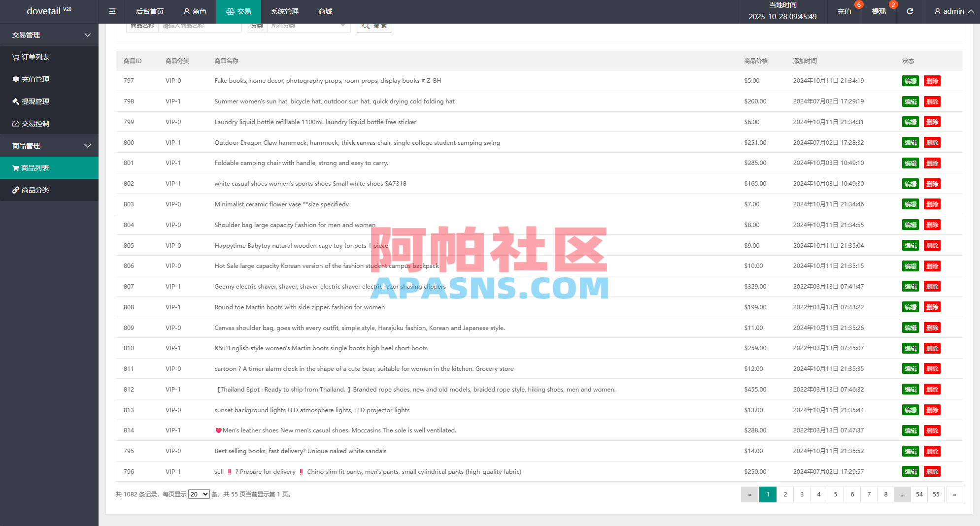
Task: Go to pagination page 2
Action: pos(785,494)
